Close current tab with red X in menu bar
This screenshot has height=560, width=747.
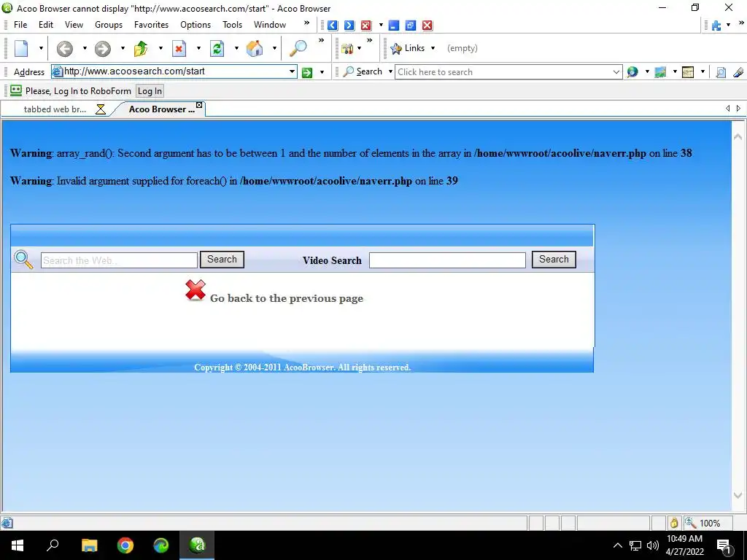coord(366,26)
